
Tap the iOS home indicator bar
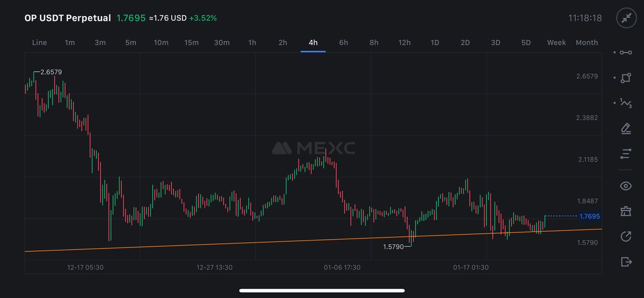point(322,291)
